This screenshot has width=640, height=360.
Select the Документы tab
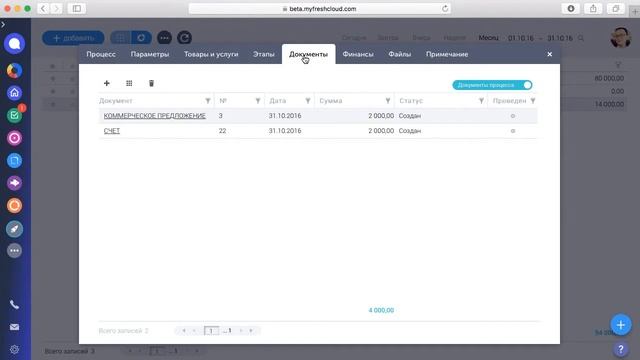coord(309,54)
